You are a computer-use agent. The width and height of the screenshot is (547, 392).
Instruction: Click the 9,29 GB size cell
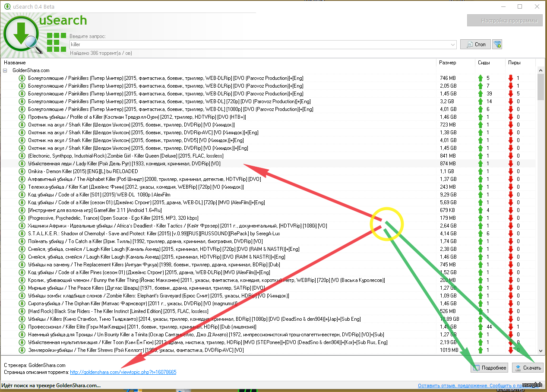coord(448,195)
